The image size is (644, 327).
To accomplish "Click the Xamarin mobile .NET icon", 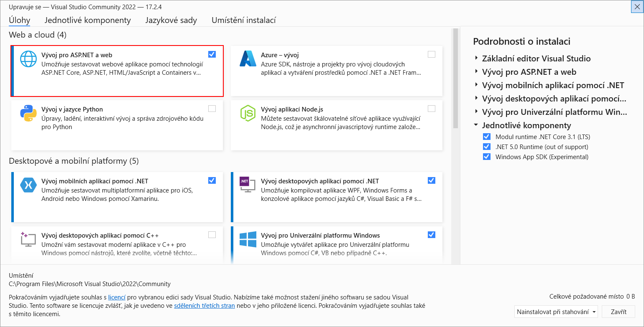I will click(28, 185).
